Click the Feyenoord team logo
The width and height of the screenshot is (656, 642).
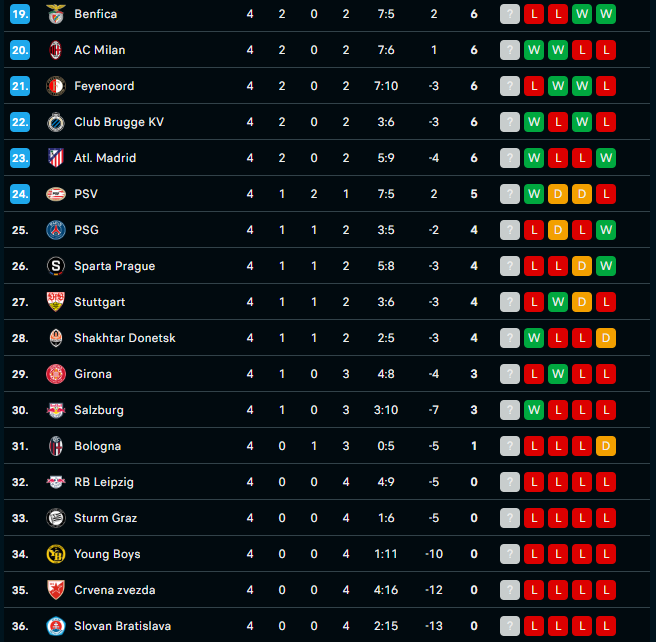click(x=56, y=86)
